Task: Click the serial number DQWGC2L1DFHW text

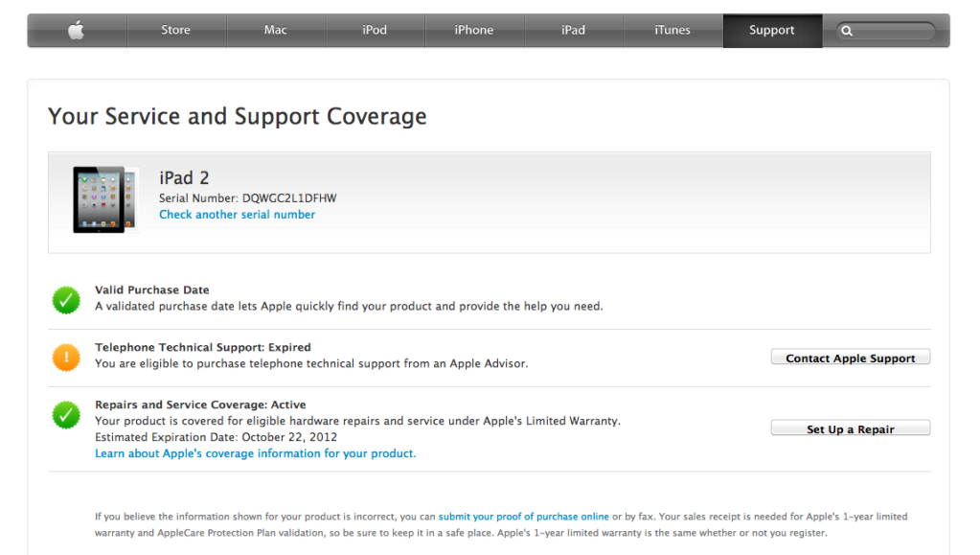Action: coord(288,198)
